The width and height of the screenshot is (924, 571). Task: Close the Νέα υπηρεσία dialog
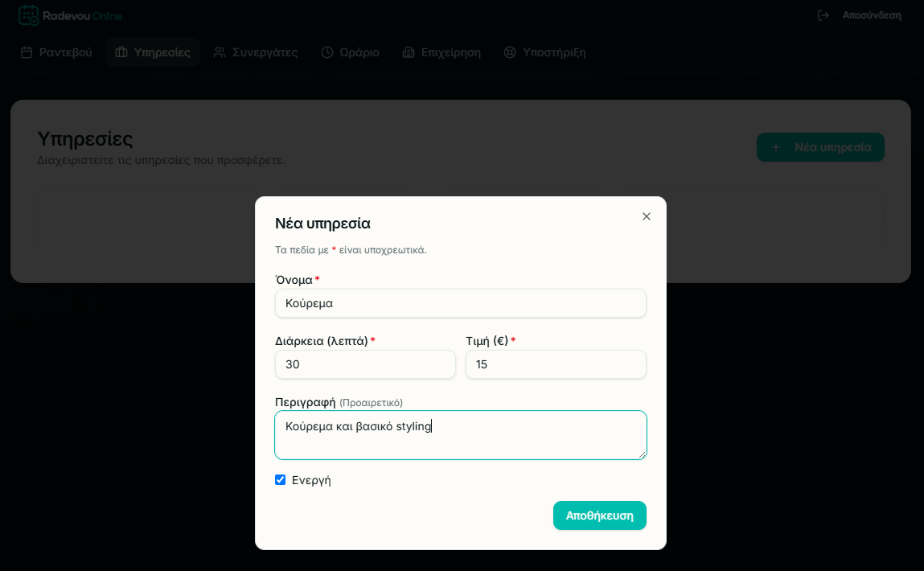point(647,216)
